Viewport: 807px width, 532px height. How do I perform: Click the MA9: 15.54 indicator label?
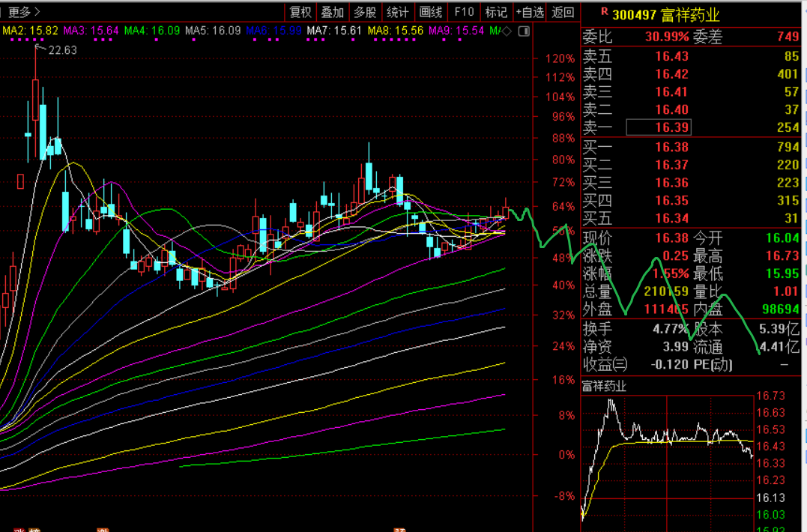(x=456, y=31)
